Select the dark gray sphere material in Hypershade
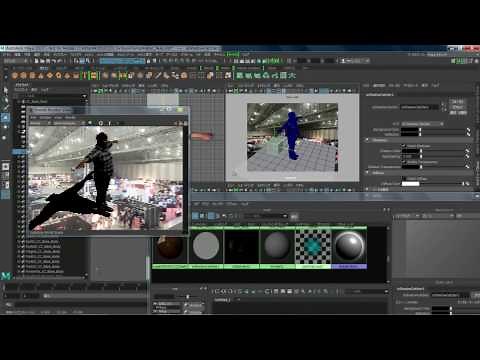Viewport: 480px width, 360px height. tap(277, 247)
